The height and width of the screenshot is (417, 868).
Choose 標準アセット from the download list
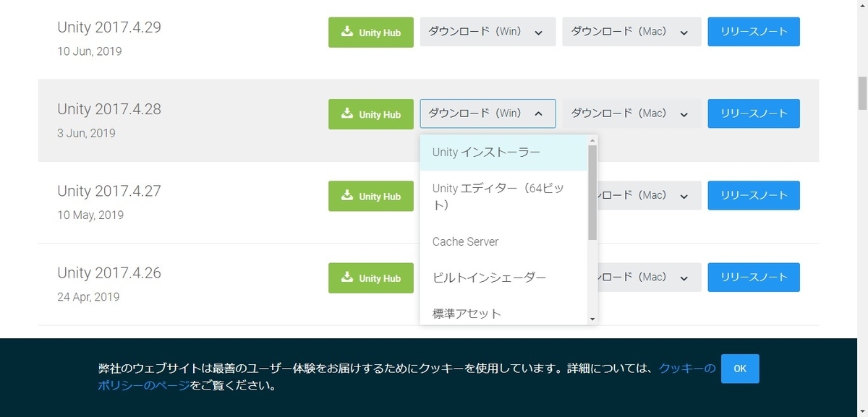pos(503,312)
